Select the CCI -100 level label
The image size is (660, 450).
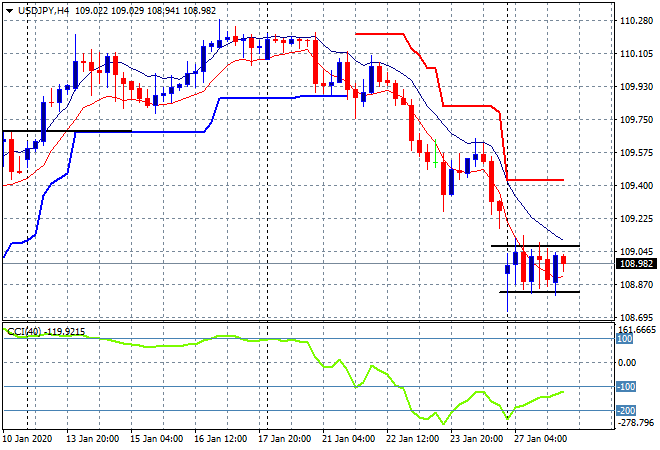click(x=626, y=387)
